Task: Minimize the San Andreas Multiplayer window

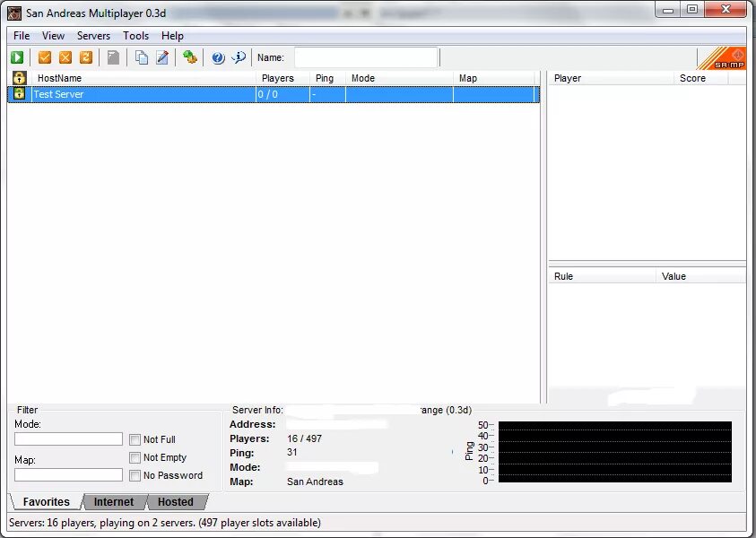Action: point(668,10)
